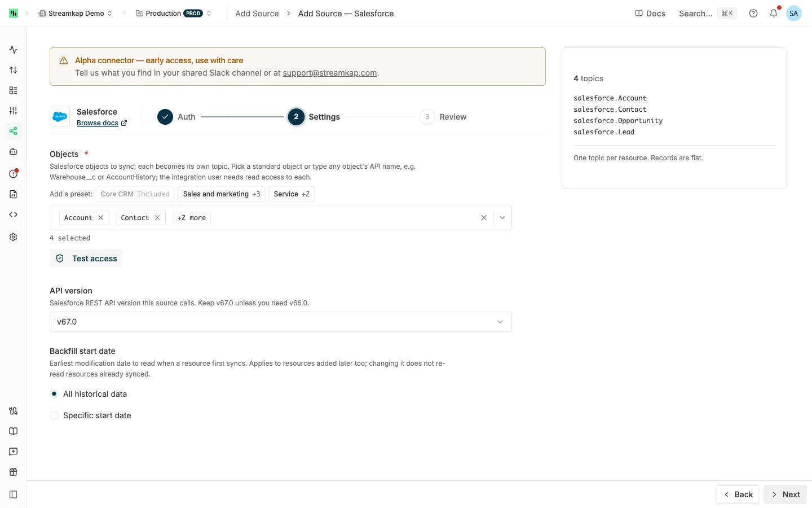This screenshot has width=812, height=508.
Task: Click the Add Source breadcrumb
Action: coord(257,14)
